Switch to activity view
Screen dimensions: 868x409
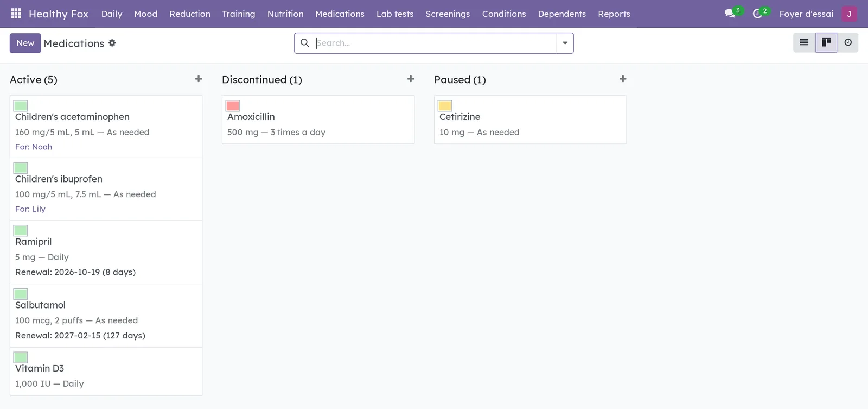tap(848, 42)
